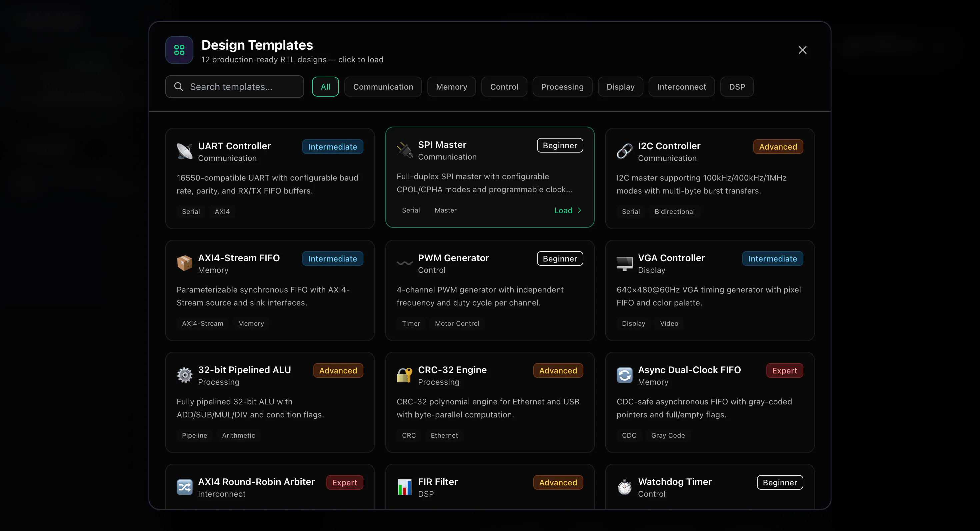
Task: Click the Advanced badge on FIR Filter
Action: tap(558, 482)
